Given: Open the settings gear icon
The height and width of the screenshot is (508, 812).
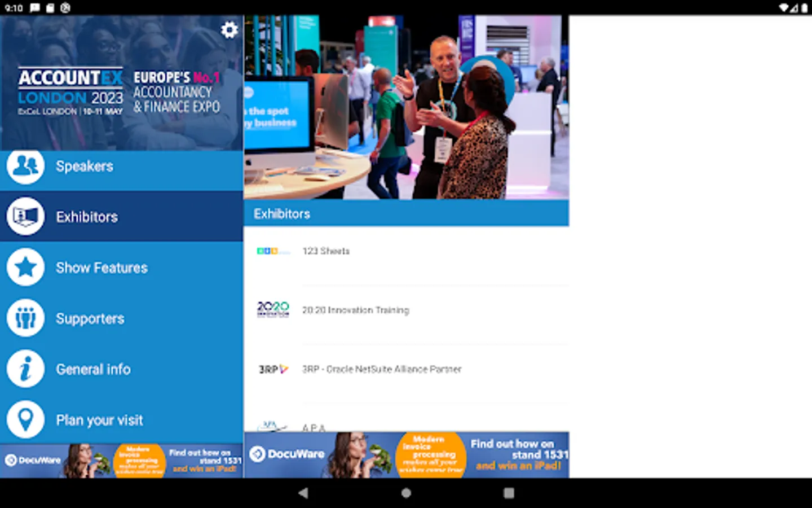Looking at the screenshot, I should 229,30.
